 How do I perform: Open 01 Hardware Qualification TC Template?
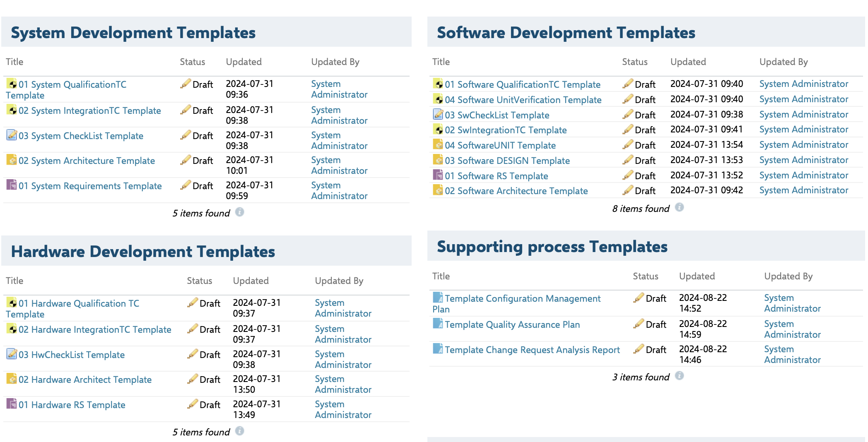(x=72, y=309)
